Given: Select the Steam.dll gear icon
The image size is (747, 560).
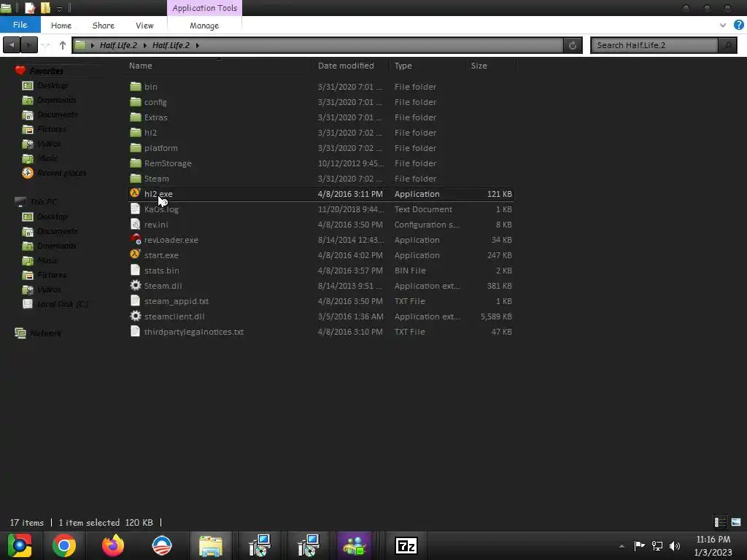Looking at the screenshot, I should pos(136,285).
